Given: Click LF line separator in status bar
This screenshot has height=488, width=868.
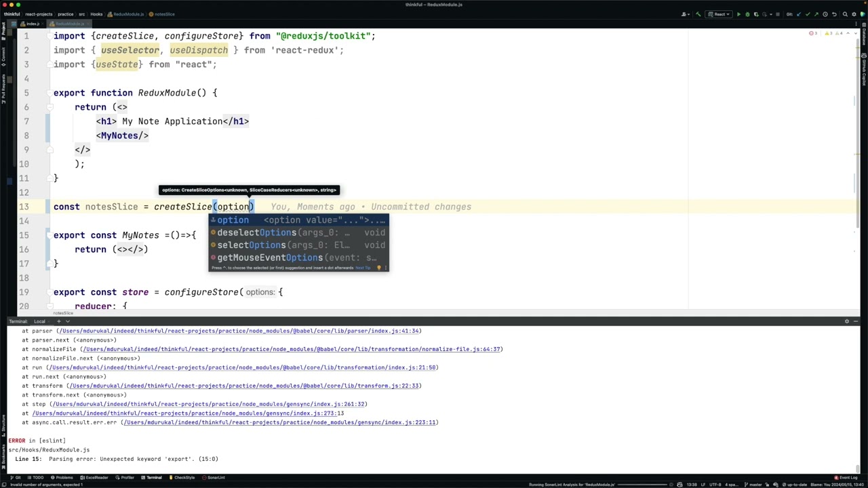Looking at the screenshot, I should point(703,485).
